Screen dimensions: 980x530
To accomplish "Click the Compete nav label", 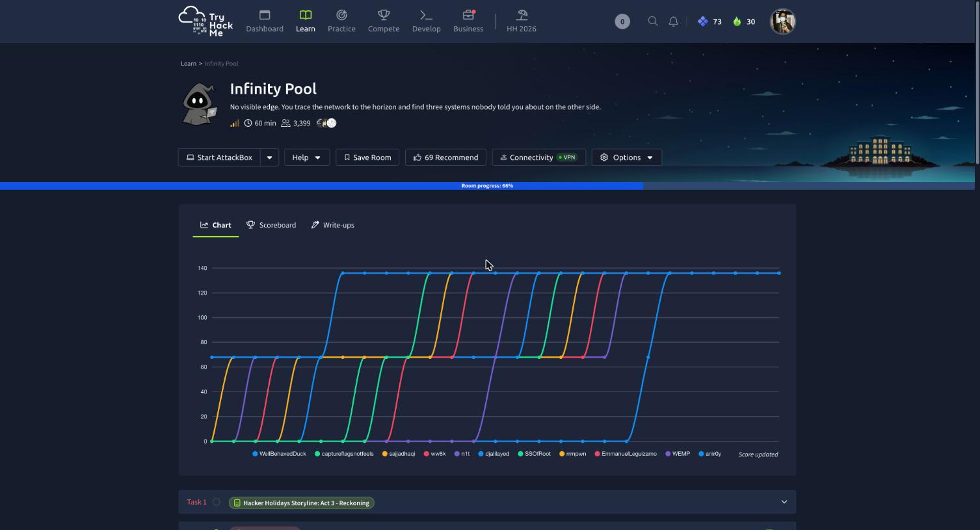I will [384, 29].
